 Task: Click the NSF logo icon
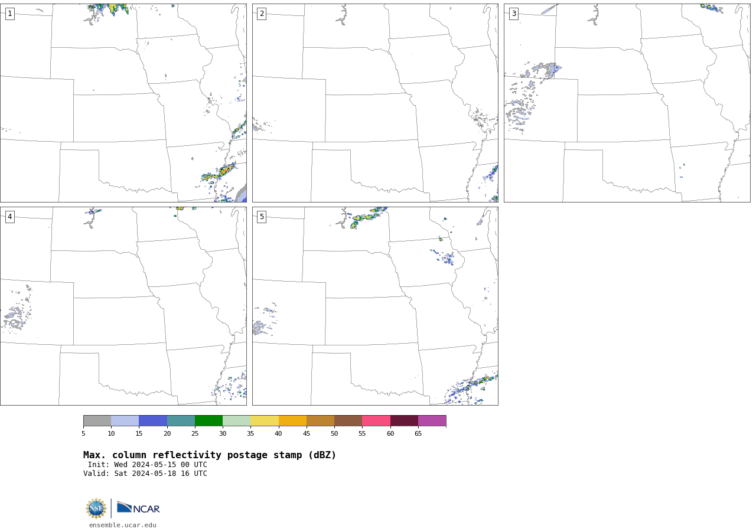click(96, 508)
